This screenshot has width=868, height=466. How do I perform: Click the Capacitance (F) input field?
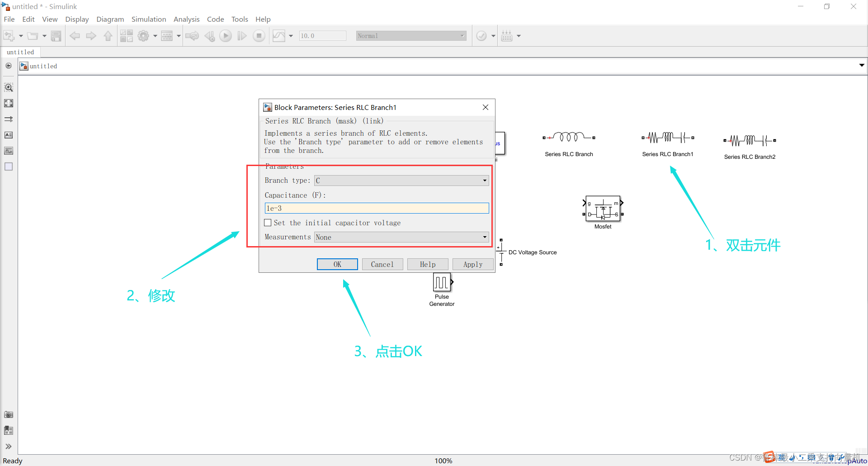[x=377, y=208]
